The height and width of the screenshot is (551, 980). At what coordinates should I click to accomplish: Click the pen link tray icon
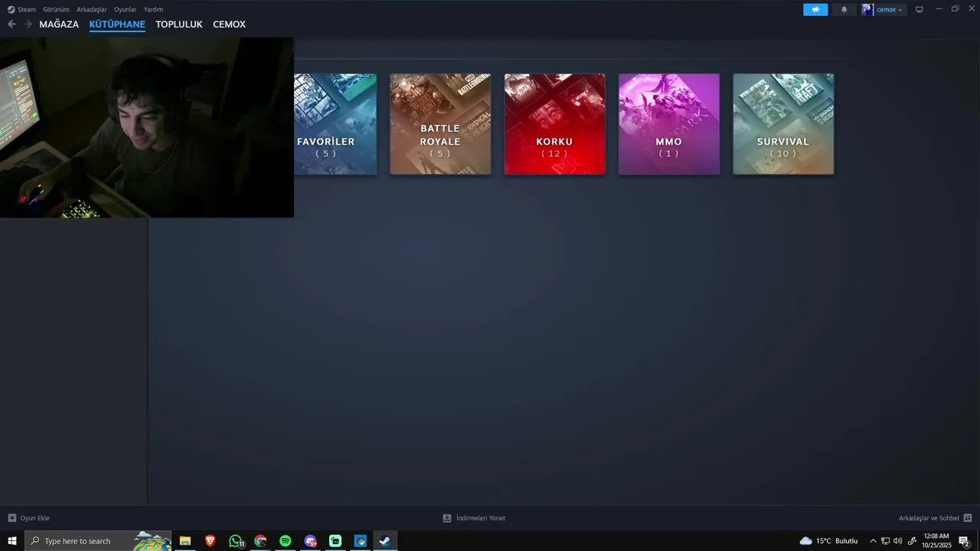point(912,541)
